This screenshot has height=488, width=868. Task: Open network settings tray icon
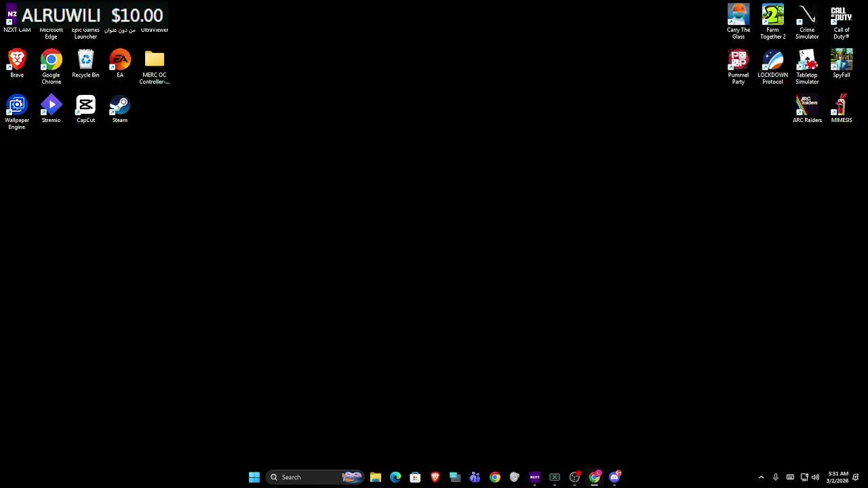pos(804,477)
